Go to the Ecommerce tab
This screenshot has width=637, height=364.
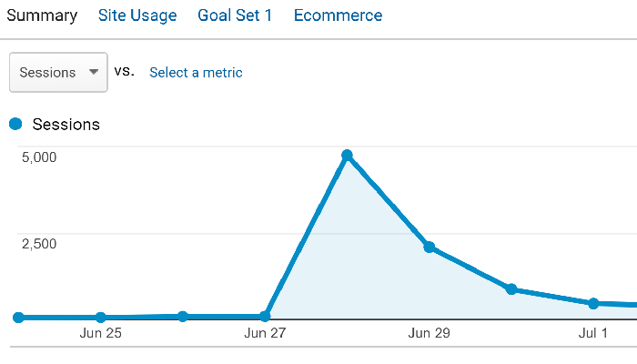click(338, 15)
